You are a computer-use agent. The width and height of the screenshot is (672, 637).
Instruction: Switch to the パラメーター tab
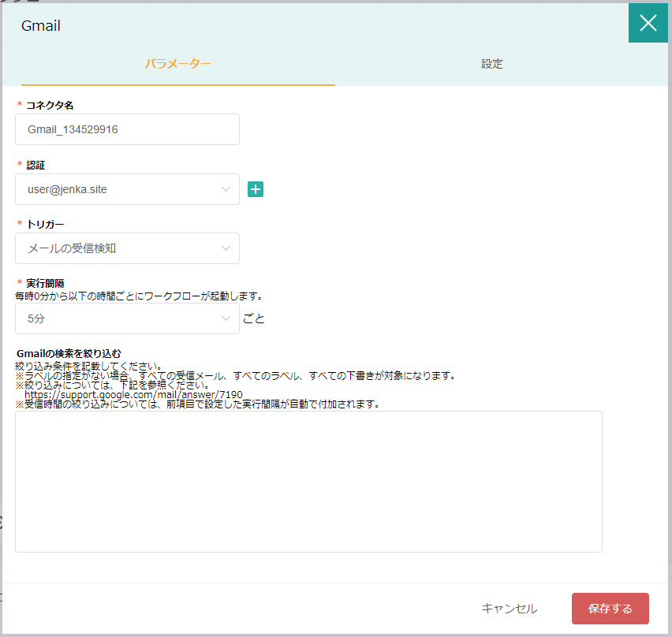[x=177, y=64]
